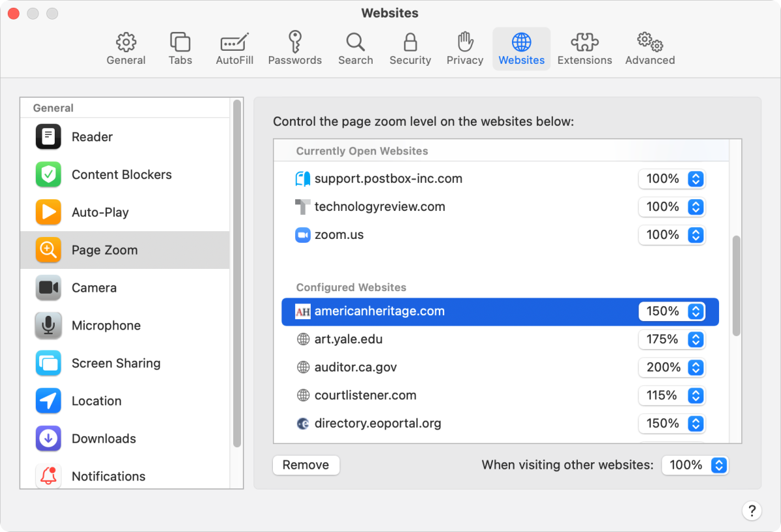Click the Microphone sidebar icon
The image size is (781, 532).
(x=48, y=326)
